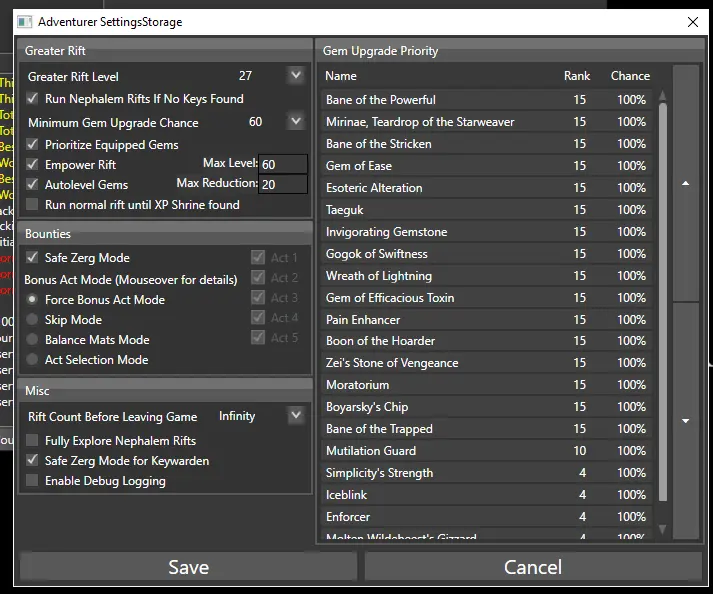Viewport: 713px width, 594px height.
Task: Close the Adventurer Settings window
Action: [692, 21]
